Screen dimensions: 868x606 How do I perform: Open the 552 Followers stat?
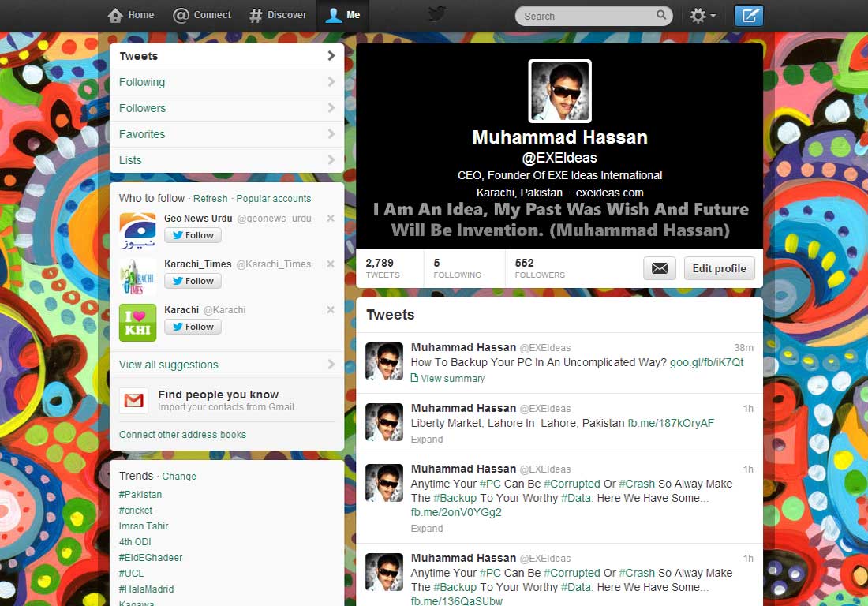tap(540, 268)
